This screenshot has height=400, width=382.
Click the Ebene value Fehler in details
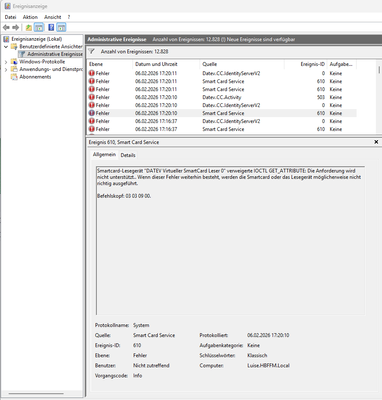140,356
